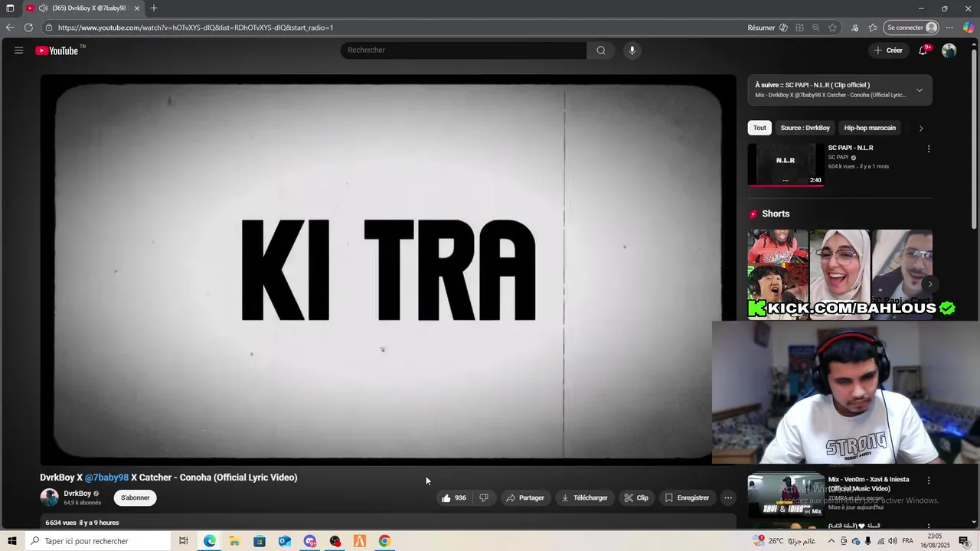
Task: Select the 'Hip-hop marocain' filter chip
Action: tap(870, 128)
